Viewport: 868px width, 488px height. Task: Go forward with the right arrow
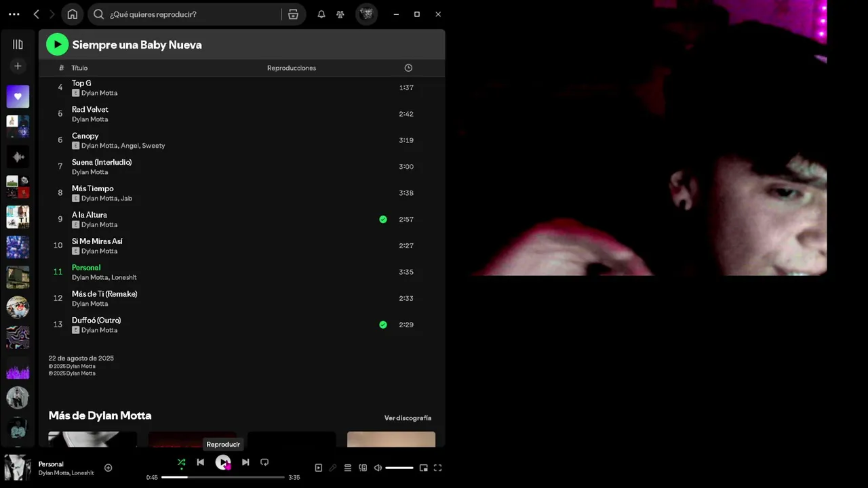[52, 14]
